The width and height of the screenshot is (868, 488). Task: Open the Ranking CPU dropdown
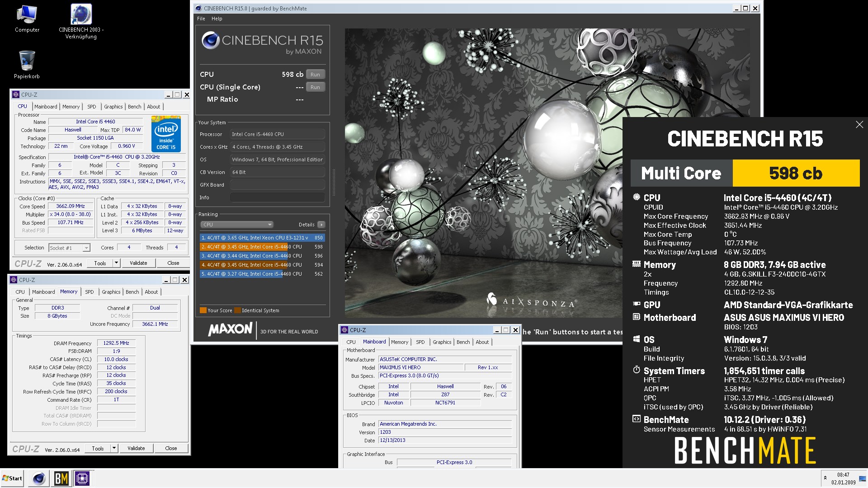(x=237, y=225)
